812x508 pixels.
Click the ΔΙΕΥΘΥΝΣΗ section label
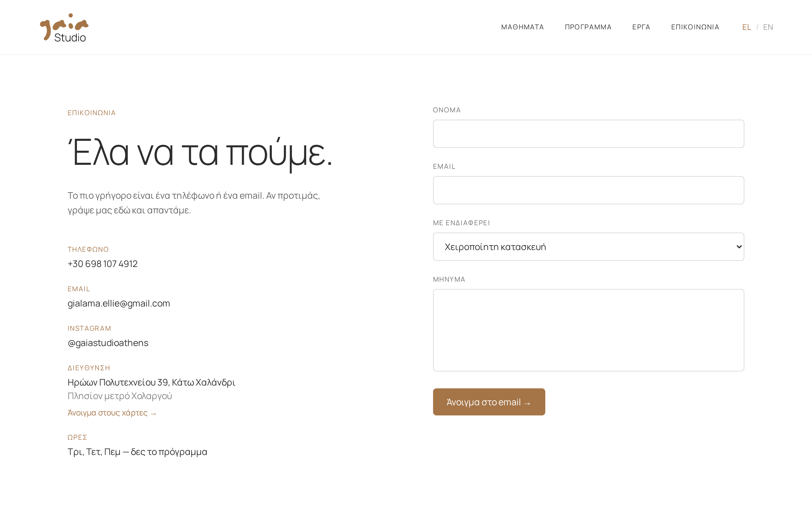89,368
